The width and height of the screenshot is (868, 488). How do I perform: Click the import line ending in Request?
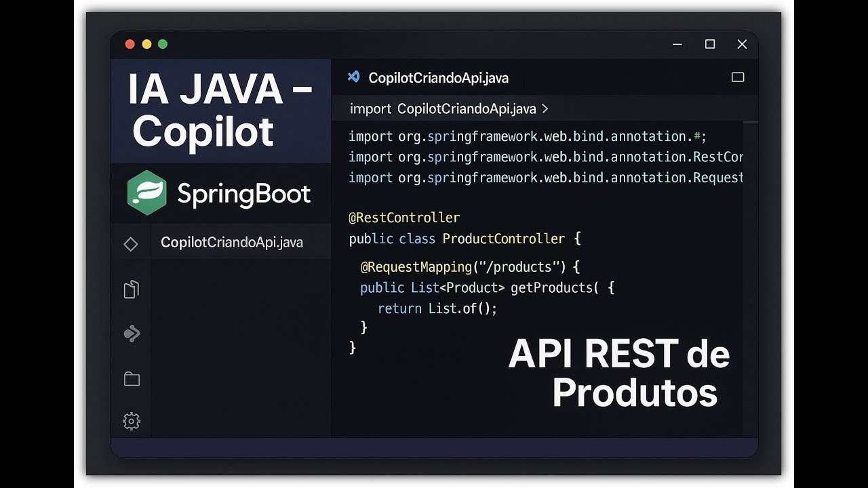pyautogui.click(x=546, y=178)
